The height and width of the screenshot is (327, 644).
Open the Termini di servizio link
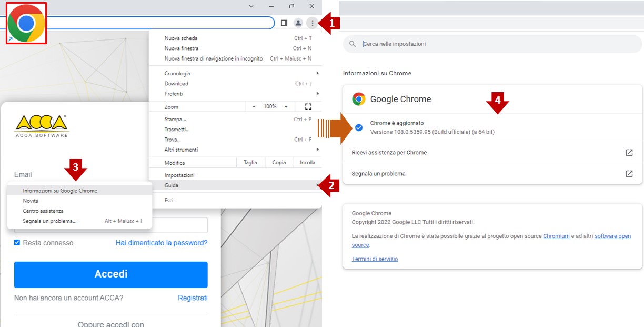pyautogui.click(x=375, y=259)
